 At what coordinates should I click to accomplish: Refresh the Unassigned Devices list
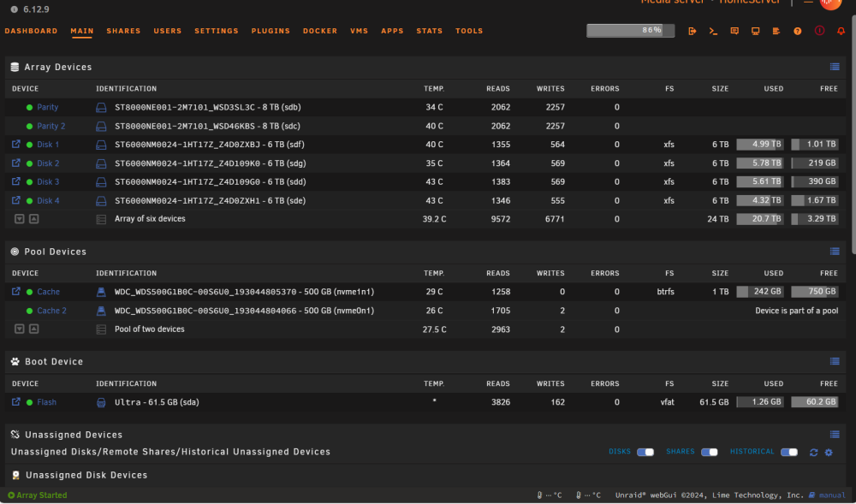pyautogui.click(x=813, y=452)
